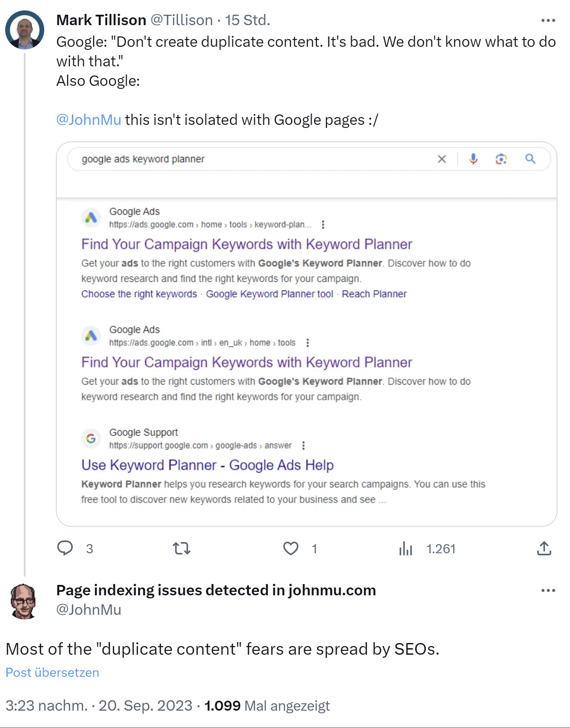Click the search magnifier icon
This screenshot has width=570, height=728.
pyautogui.click(x=531, y=159)
